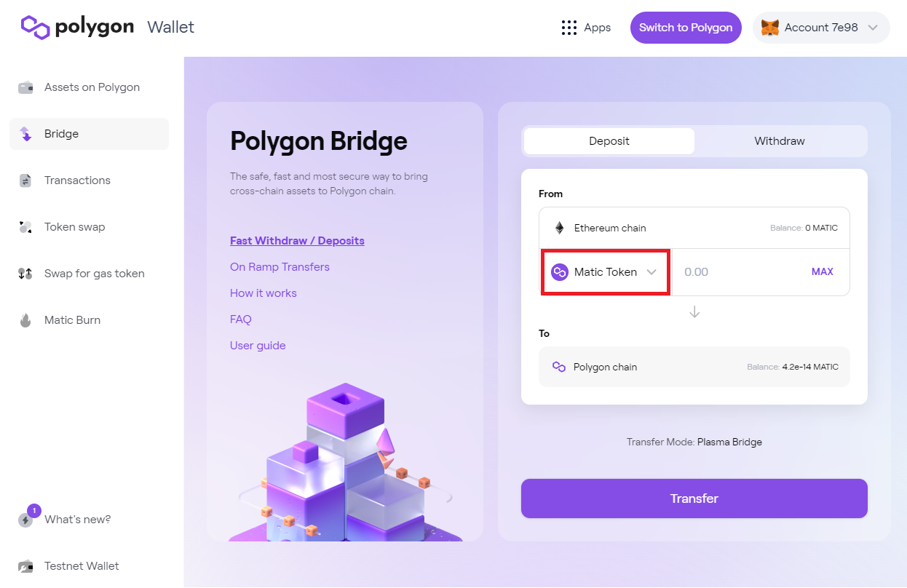Open the Apps grid icon
Image resolution: width=907 pixels, height=588 pixels.
569,28
